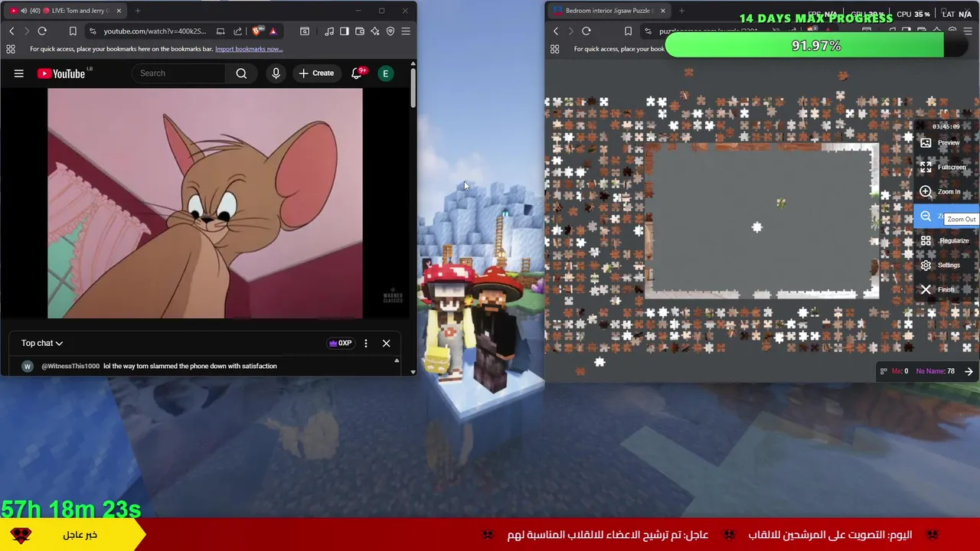Click the Create button on YouTube
Screen dimensions: 980x551
[316, 73]
